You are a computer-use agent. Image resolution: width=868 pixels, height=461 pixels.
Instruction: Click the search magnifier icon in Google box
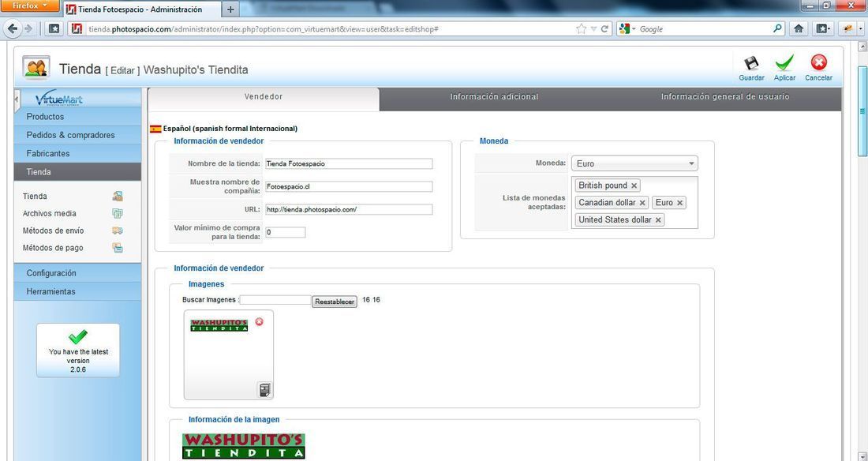tap(777, 28)
